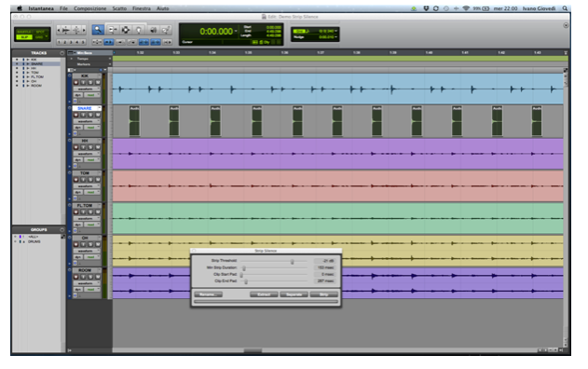Click the Dropbox menu bar icon
The width and height of the screenshot is (588, 369).
coord(426,8)
